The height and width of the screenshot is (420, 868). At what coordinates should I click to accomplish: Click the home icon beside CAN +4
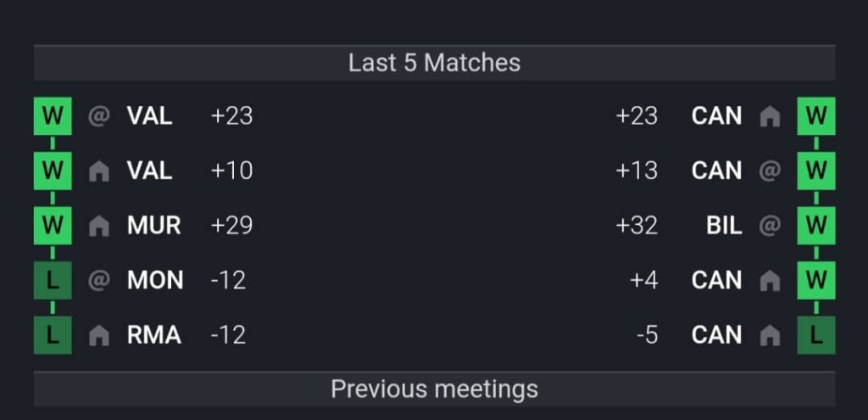(x=770, y=280)
